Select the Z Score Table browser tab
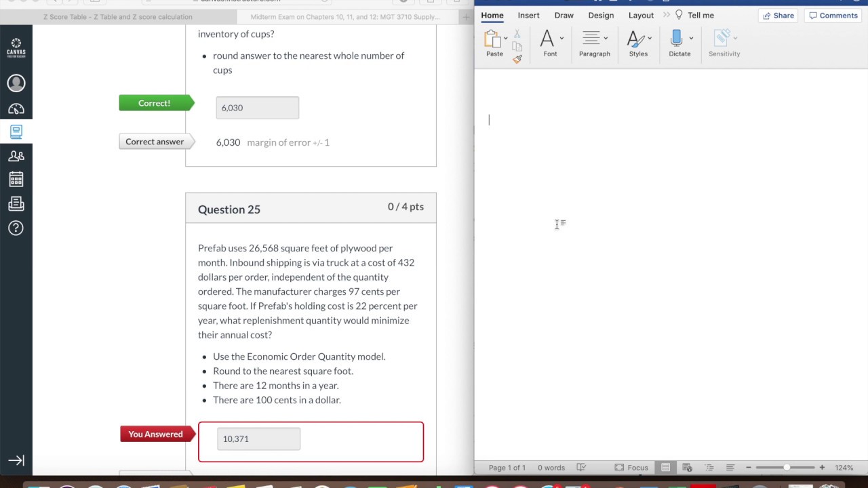 point(118,17)
